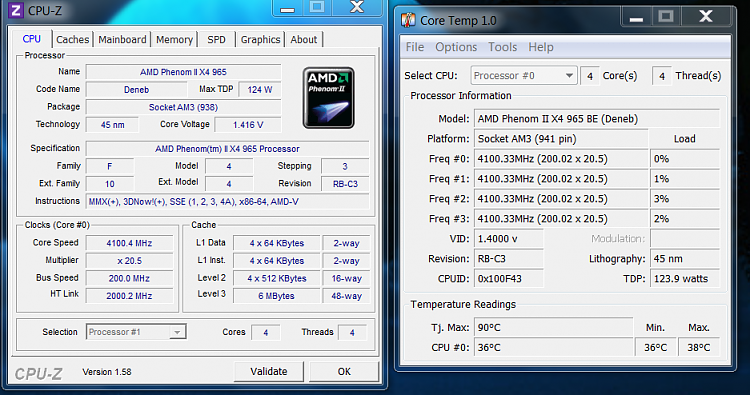This screenshot has height=395, width=750.
Task: Go to the SPD tab
Action: (x=216, y=40)
